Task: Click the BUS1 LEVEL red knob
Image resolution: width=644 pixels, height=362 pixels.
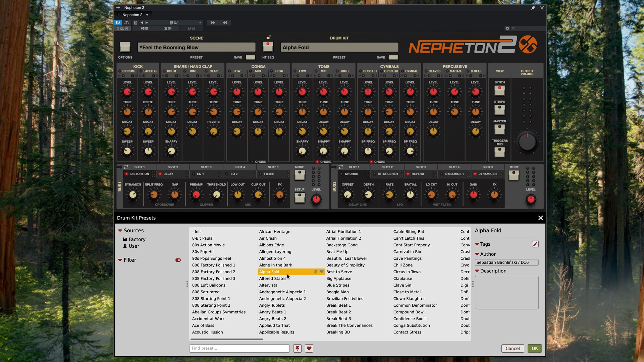Action: (x=316, y=199)
